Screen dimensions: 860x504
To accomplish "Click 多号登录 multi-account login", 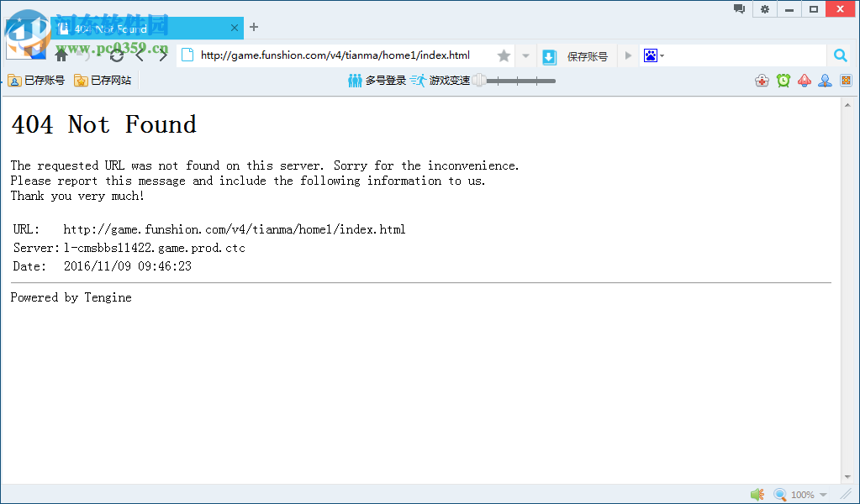I will tap(377, 81).
